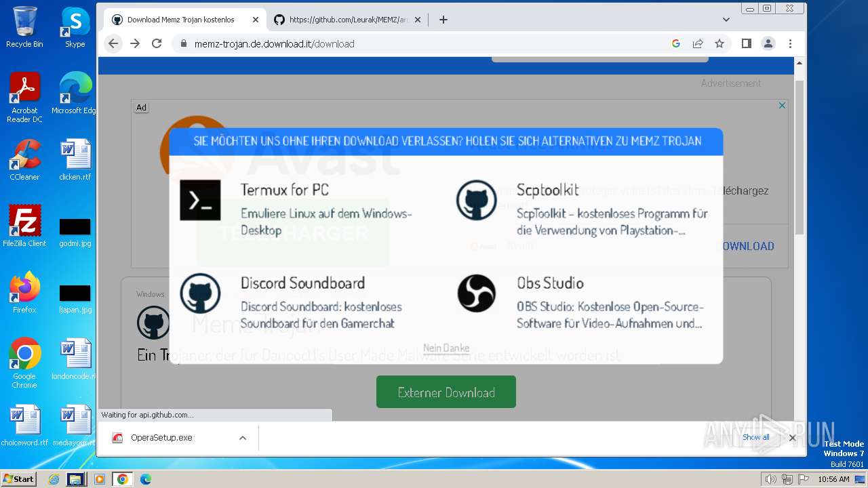
Task: Open Edge from taskbar
Action: [146, 479]
